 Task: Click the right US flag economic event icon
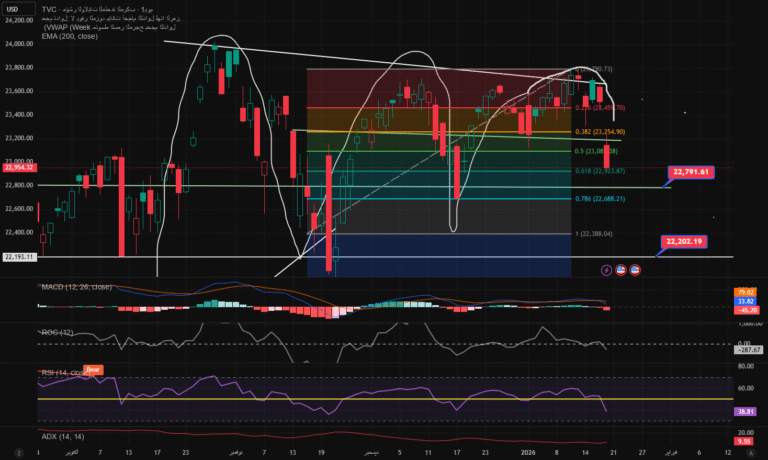(634, 270)
